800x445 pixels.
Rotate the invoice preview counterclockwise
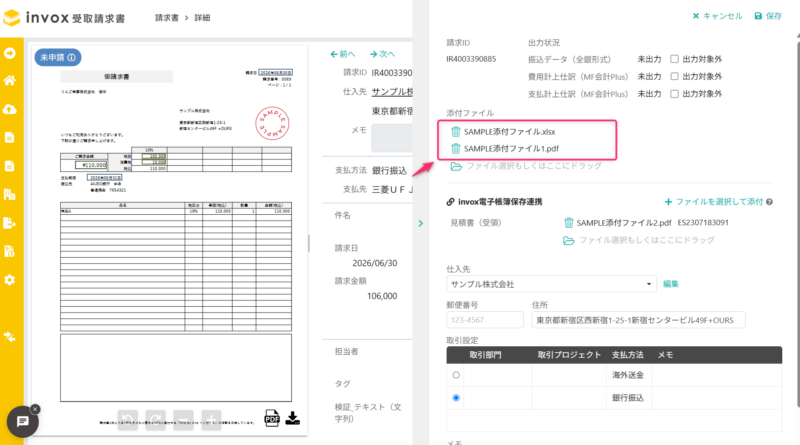click(x=128, y=420)
